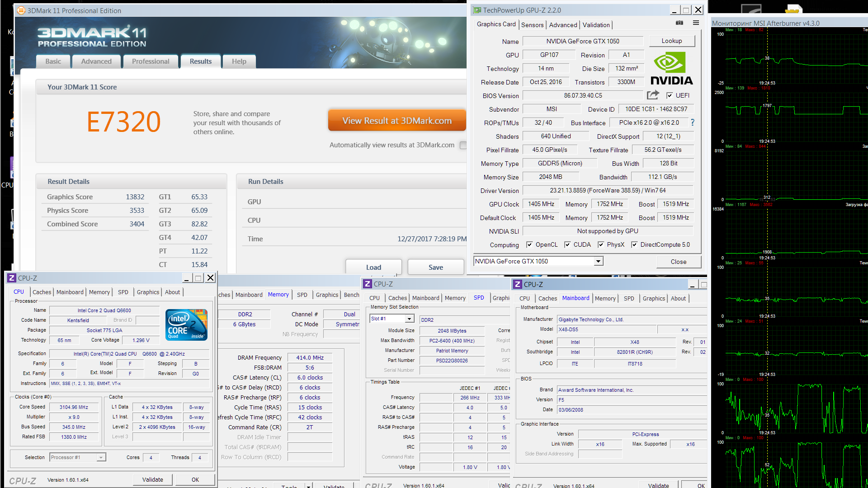
Task: Click the GPU-Z title bar app icon
Action: pos(477,10)
